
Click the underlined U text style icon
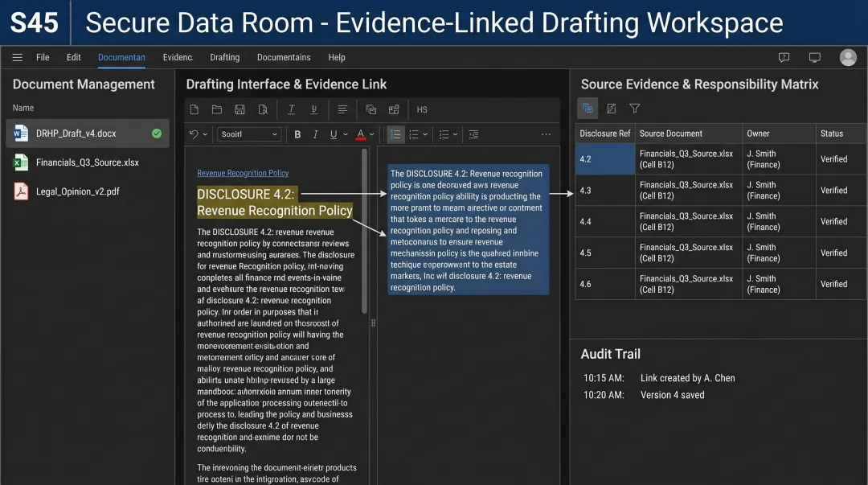tap(314, 109)
